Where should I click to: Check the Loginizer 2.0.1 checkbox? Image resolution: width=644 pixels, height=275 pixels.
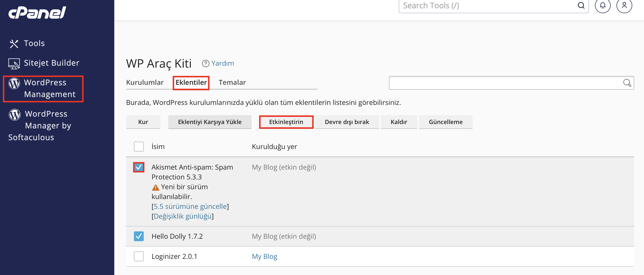[139, 256]
